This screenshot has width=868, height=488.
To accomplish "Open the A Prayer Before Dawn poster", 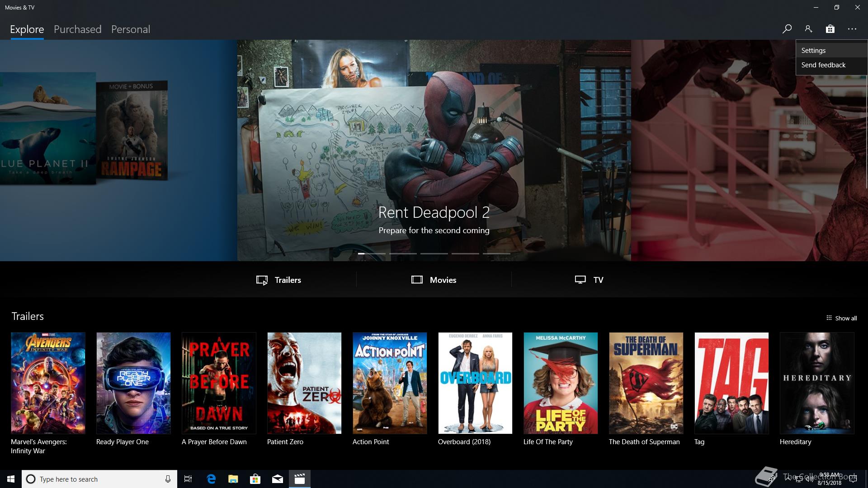I will click(219, 383).
